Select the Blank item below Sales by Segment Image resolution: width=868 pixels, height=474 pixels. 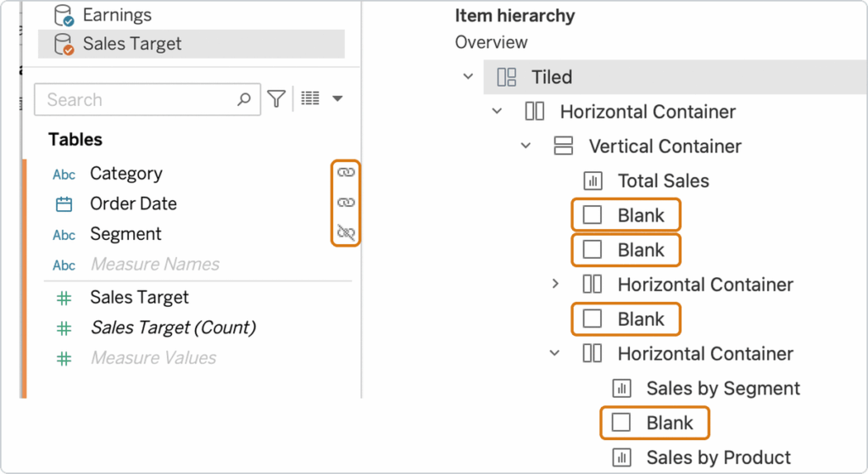click(654, 422)
